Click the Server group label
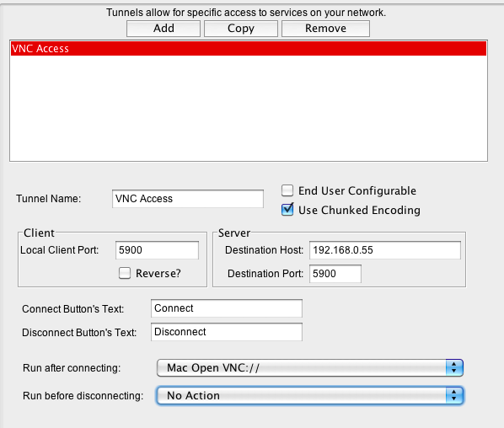The height and width of the screenshot is (428, 504). (234, 233)
